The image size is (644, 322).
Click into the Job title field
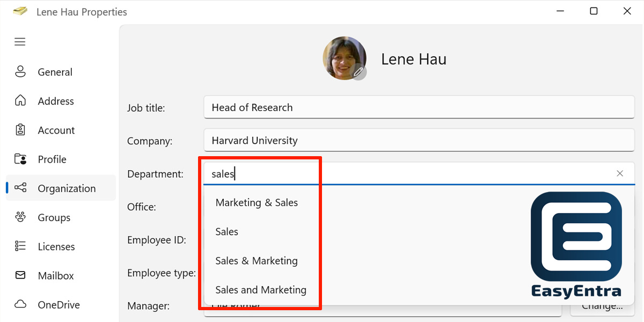click(x=419, y=107)
